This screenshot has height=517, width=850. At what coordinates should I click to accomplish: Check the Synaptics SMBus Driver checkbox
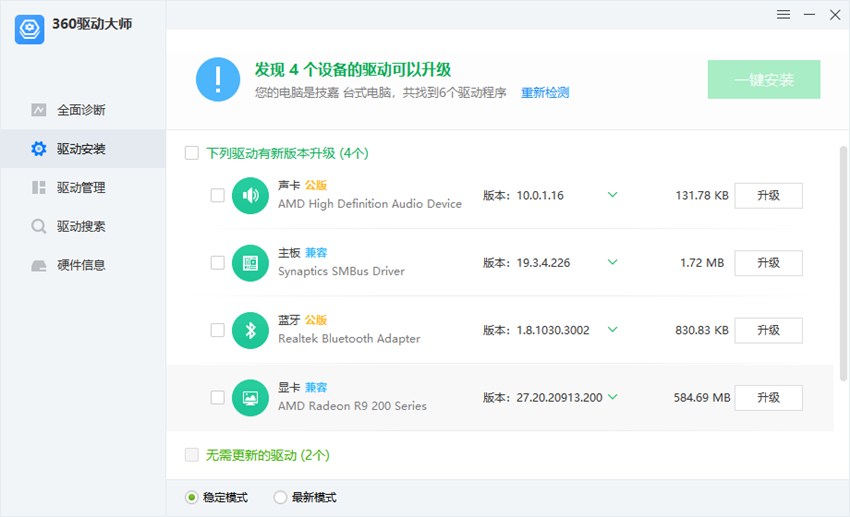pyautogui.click(x=217, y=263)
